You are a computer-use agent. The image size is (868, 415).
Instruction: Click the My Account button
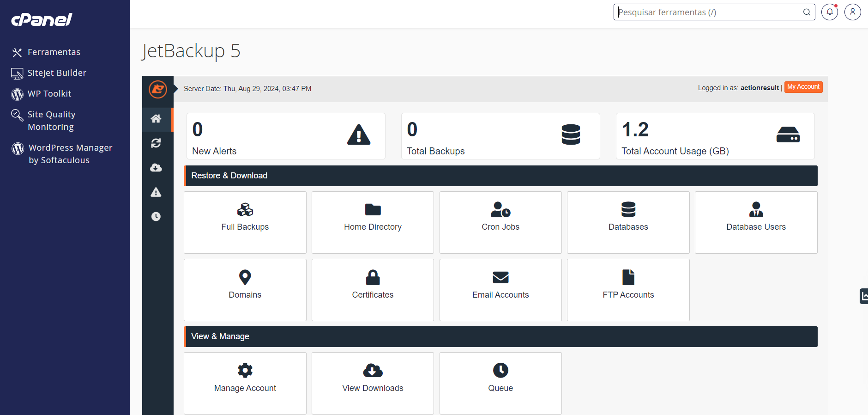click(x=803, y=87)
